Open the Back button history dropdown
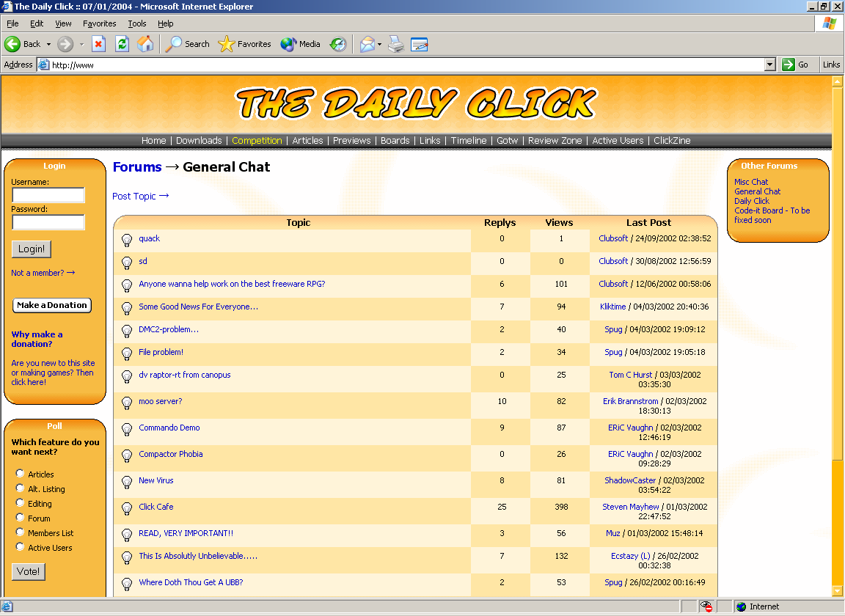845x616 pixels. tap(48, 44)
